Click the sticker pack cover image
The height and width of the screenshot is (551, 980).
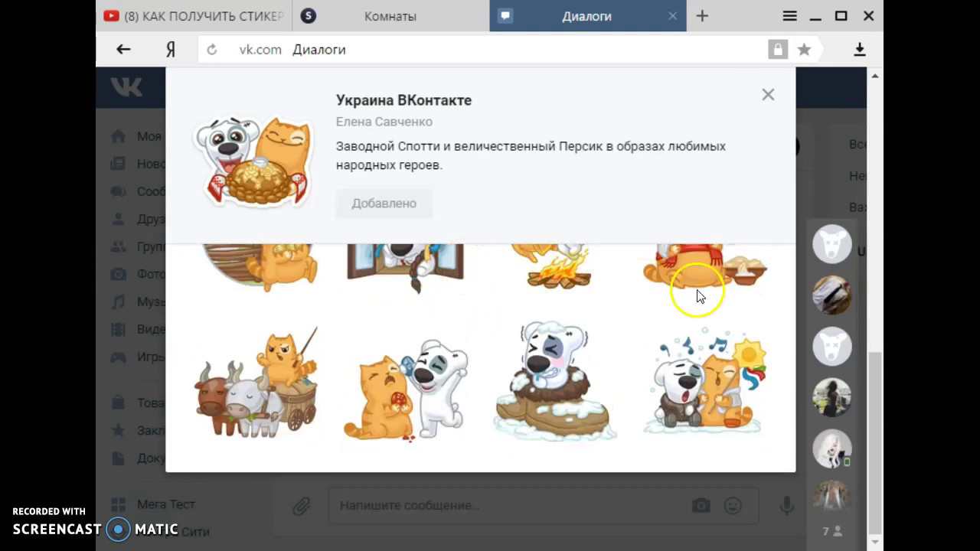coord(253,161)
